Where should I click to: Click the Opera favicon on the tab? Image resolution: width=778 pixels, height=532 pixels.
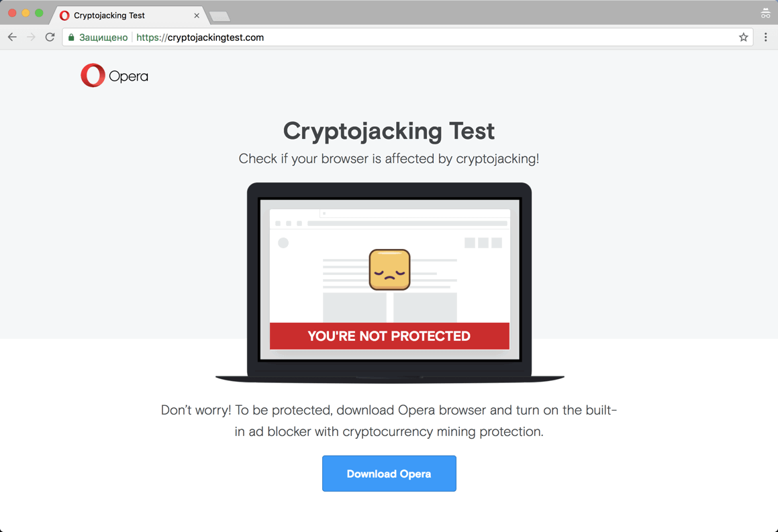(x=64, y=15)
